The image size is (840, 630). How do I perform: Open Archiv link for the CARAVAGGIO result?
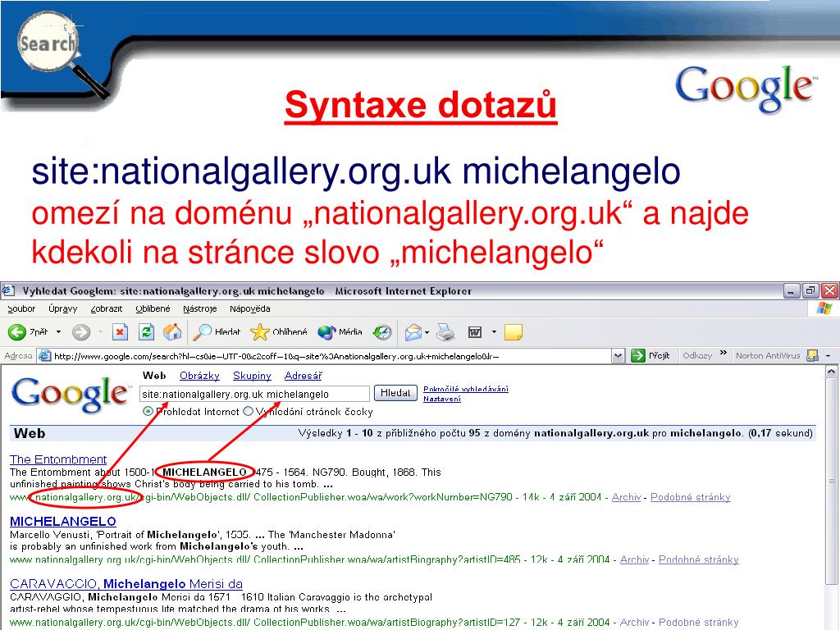634,622
